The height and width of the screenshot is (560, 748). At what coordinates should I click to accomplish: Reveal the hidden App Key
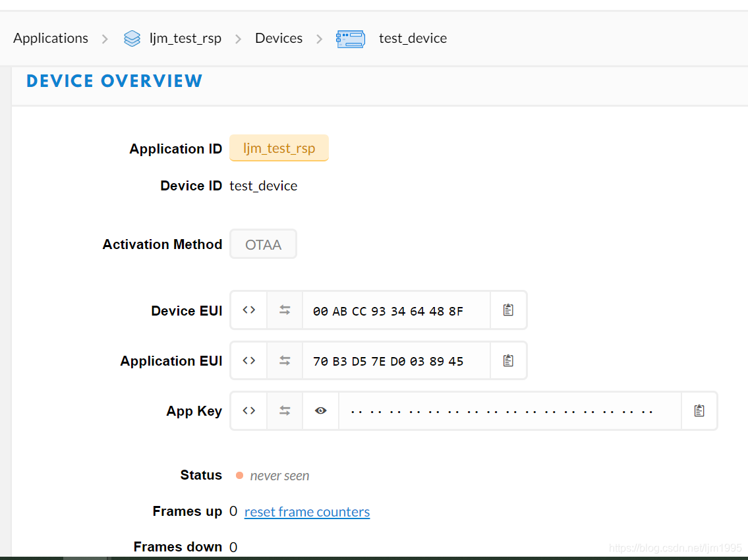coord(320,410)
